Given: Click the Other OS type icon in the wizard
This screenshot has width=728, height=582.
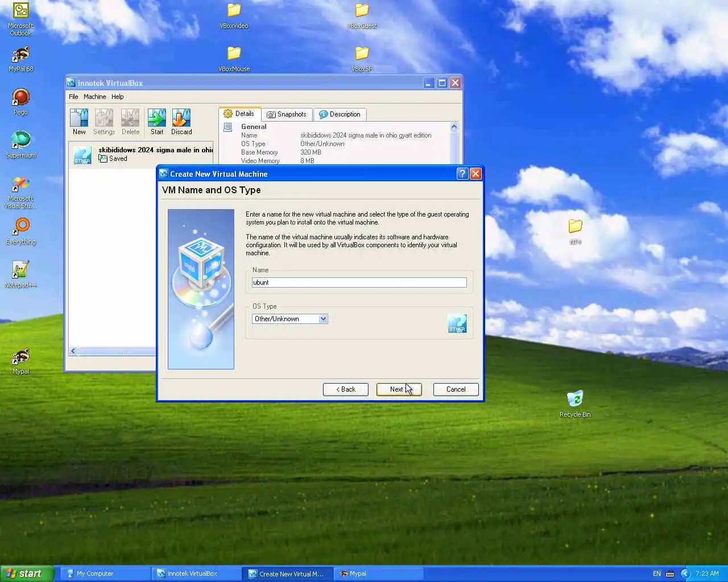Looking at the screenshot, I should pos(457,323).
